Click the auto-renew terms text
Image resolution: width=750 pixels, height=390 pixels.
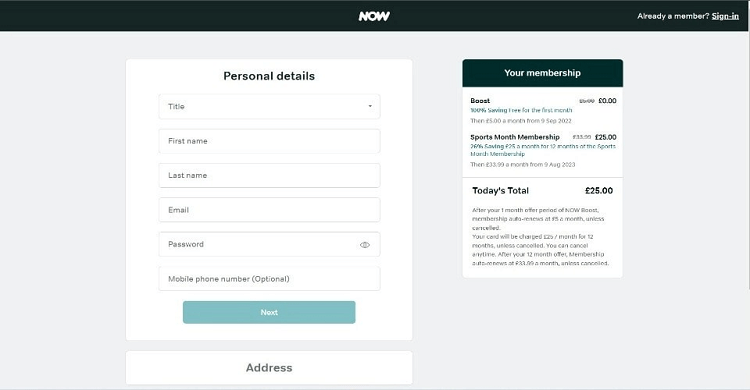[540, 236]
